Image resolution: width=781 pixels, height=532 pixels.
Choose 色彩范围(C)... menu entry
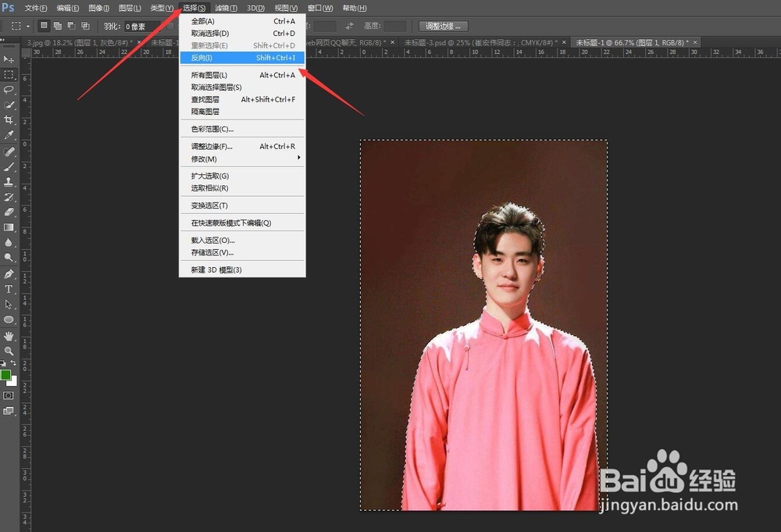pos(243,129)
